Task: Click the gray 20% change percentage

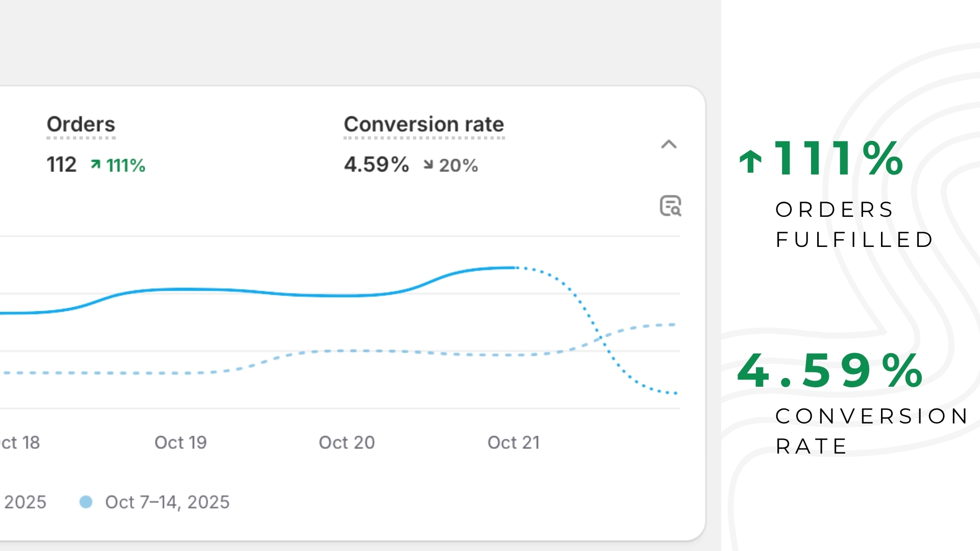Action: [x=458, y=165]
